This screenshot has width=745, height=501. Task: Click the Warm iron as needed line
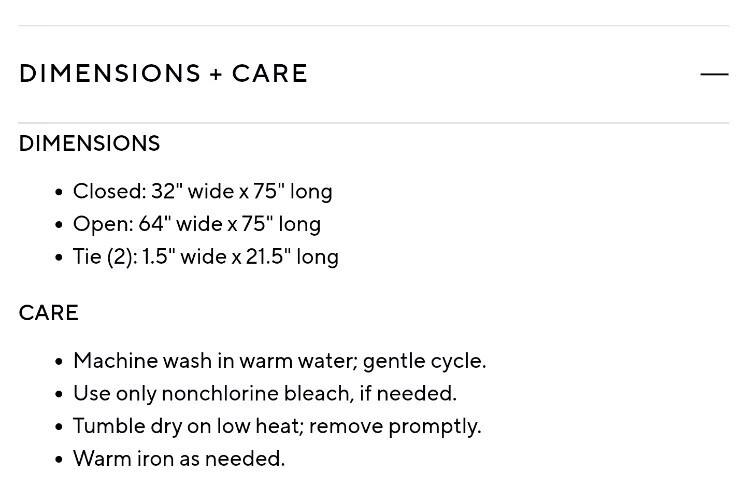(x=178, y=459)
